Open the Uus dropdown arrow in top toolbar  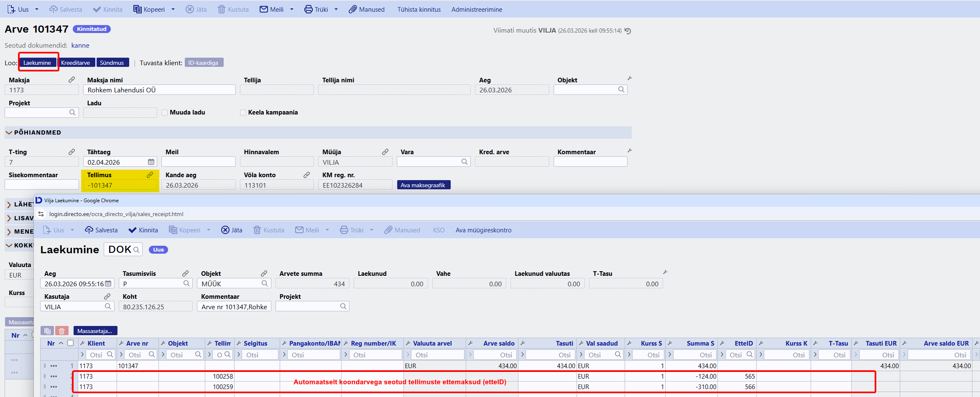coord(37,9)
